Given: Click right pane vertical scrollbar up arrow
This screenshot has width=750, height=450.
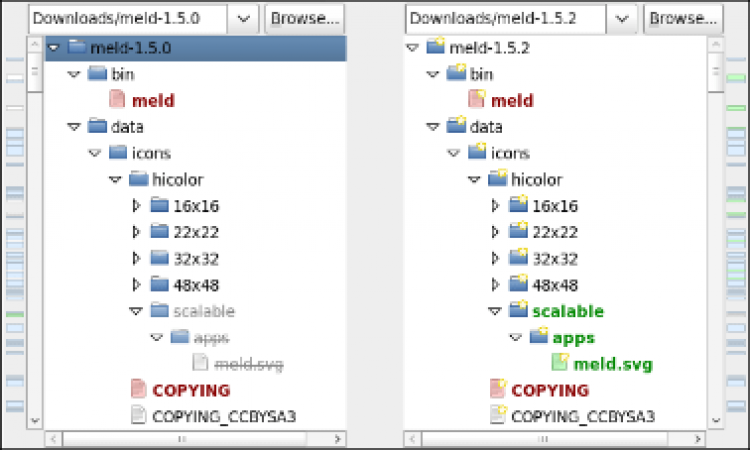Looking at the screenshot, I should click(x=716, y=44).
